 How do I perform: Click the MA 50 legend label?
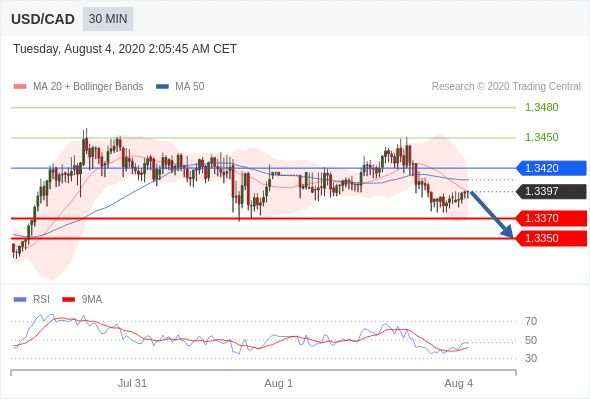tap(190, 87)
